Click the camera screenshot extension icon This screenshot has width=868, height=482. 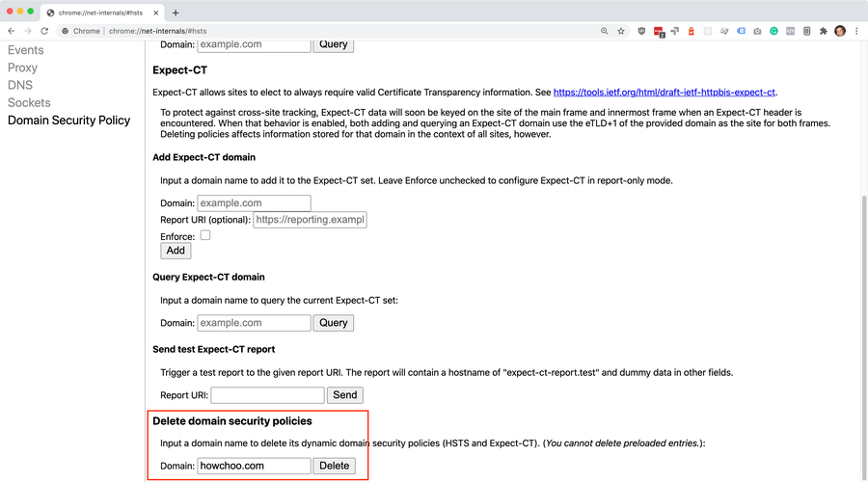[x=757, y=31]
